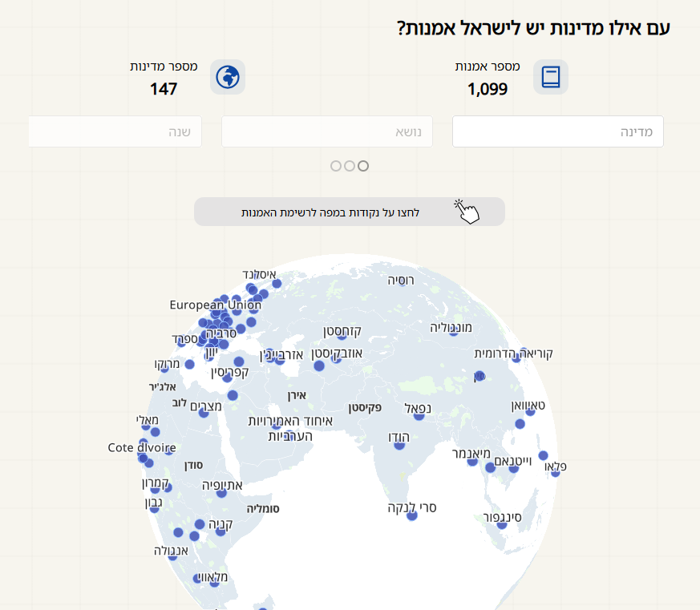Click the India map marker
Screen dimensions: 700x610
[x=399, y=446]
